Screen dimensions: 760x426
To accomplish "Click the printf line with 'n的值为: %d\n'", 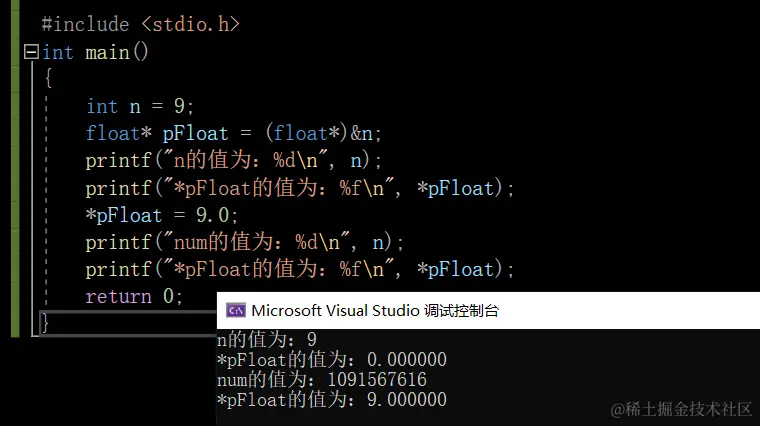I will [234, 160].
